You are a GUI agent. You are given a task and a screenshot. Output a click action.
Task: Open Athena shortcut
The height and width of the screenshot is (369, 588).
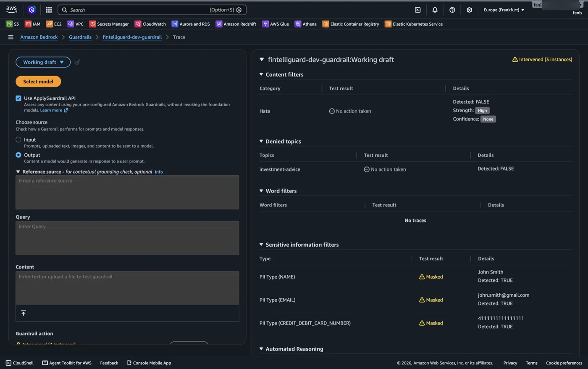(x=306, y=24)
